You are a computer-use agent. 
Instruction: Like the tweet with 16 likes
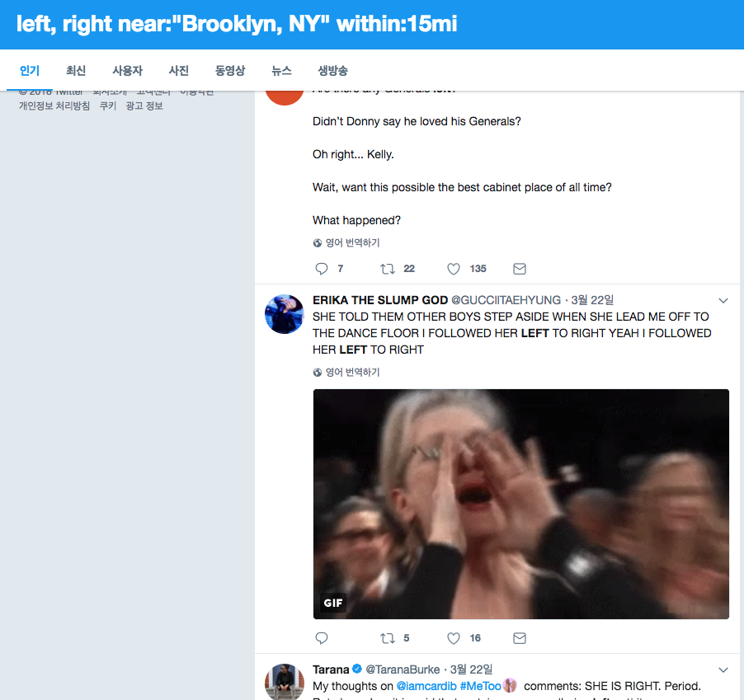[x=453, y=638]
